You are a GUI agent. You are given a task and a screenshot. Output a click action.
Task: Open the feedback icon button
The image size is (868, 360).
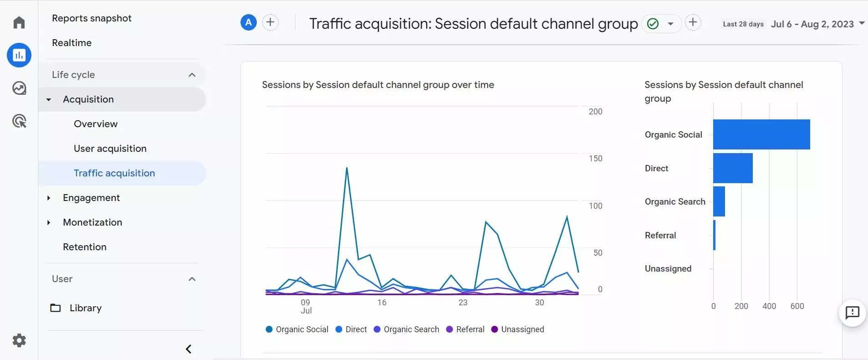click(852, 313)
